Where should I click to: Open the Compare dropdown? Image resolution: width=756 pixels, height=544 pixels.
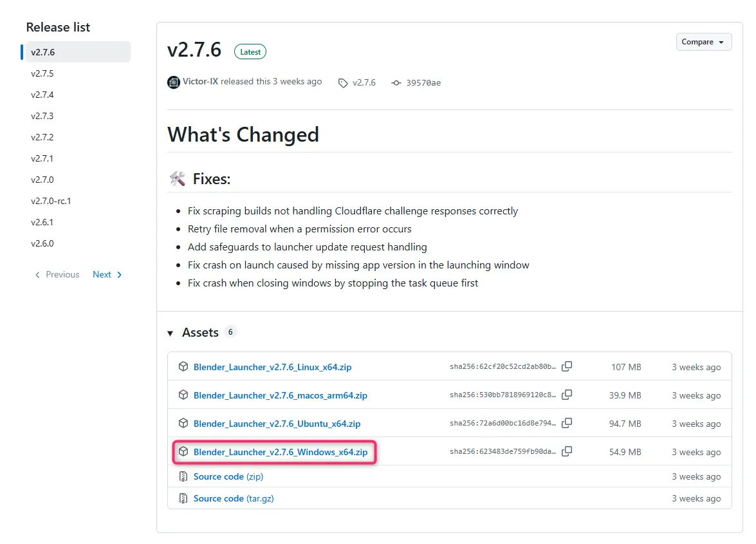tap(703, 42)
